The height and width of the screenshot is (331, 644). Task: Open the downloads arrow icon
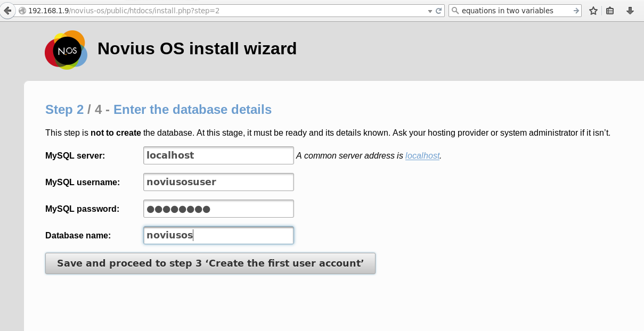pyautogui.click(x=630, y=11)
